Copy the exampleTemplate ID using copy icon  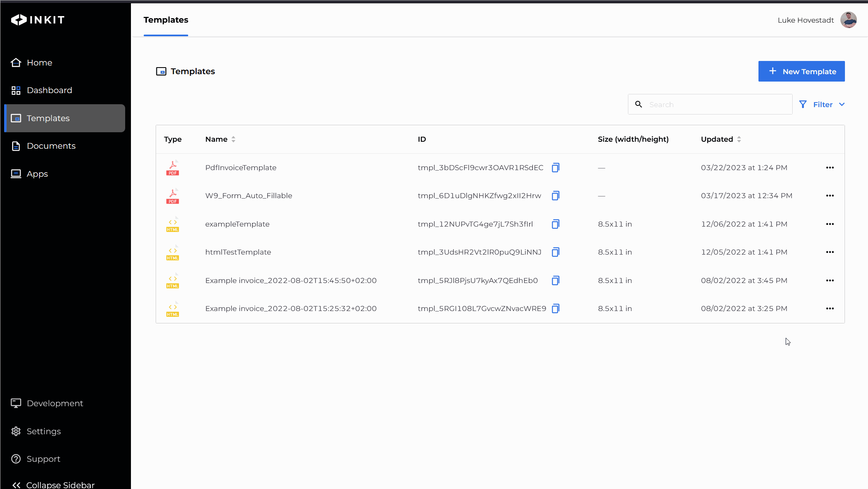pos(555,224)
